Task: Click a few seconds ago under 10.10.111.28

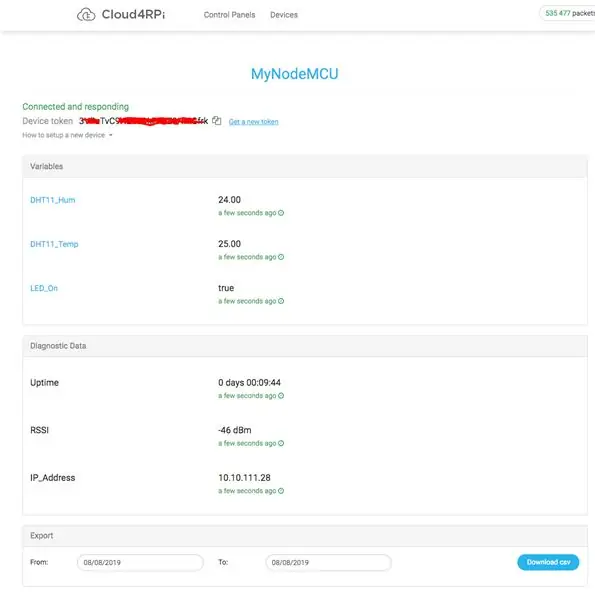Action: pos(247,491)
